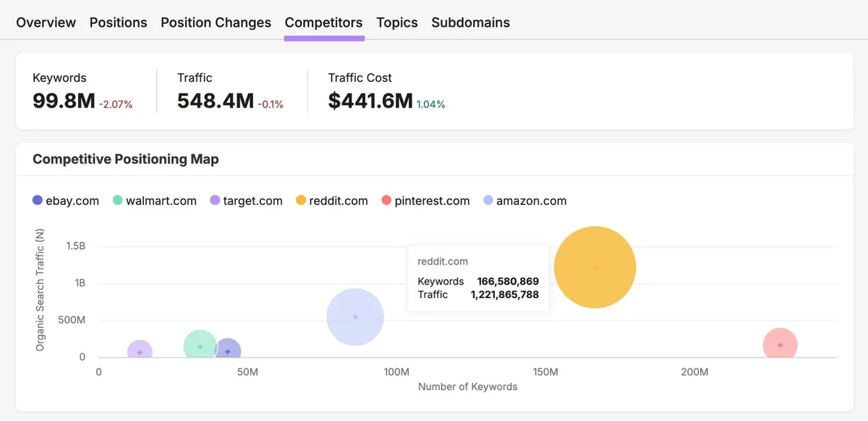Click the 150M x-axis tick
Image resolution: width=868 pixels, height=422 pixels.
pos(545,372)
